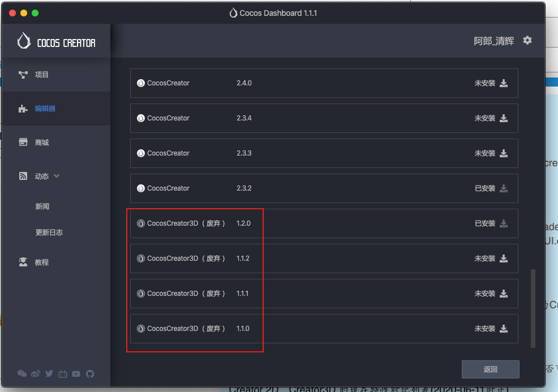This screenshot has height=392, width=558.
Task: Download CocosCreator 2.4.0
Action: [504, 83]
